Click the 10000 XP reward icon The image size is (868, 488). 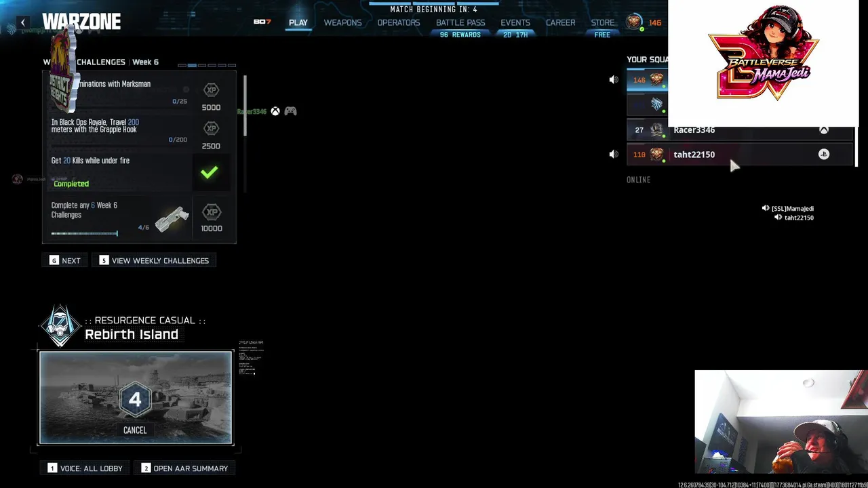tap(212, 212)
